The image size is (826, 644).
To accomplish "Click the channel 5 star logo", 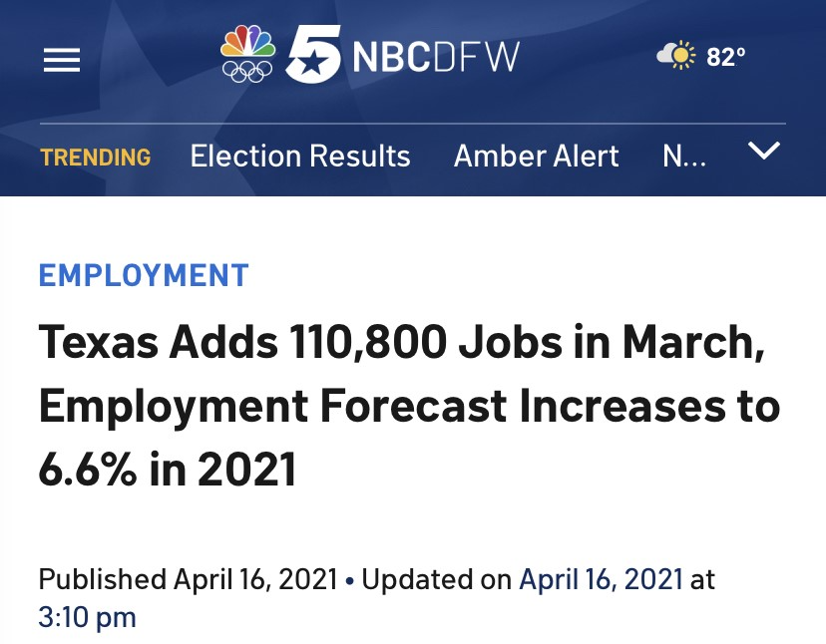I will pyautogui.click(x=313, y=54).
